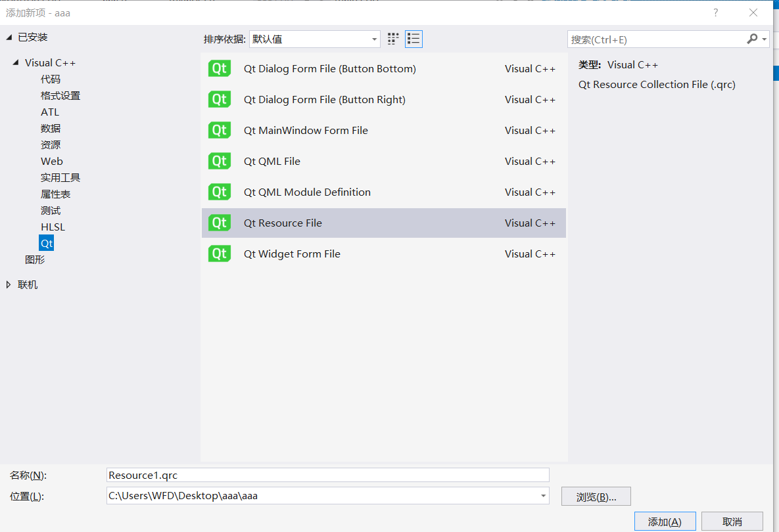Switch to the medium icons list view

click(x=413, y=39)
